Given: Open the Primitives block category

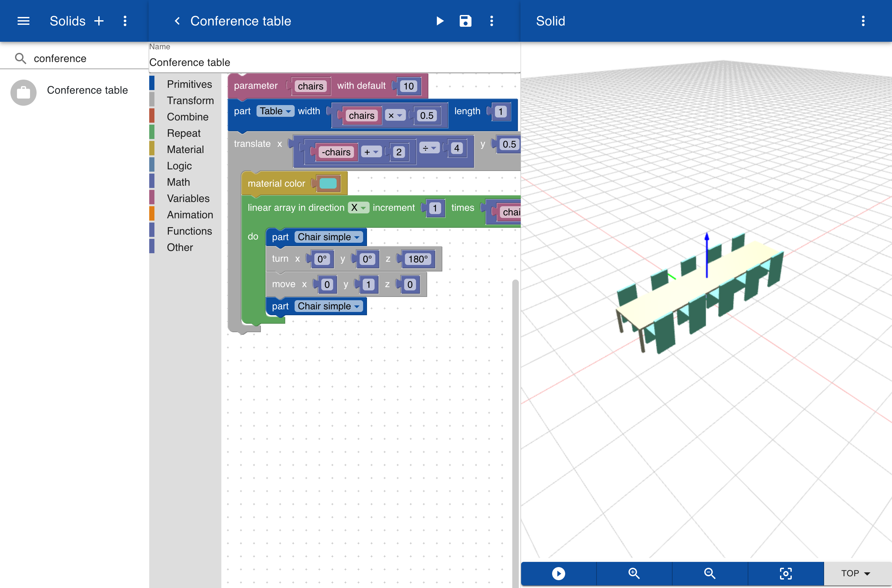Looking at the screenshot, I should click(x=189, y=84).
